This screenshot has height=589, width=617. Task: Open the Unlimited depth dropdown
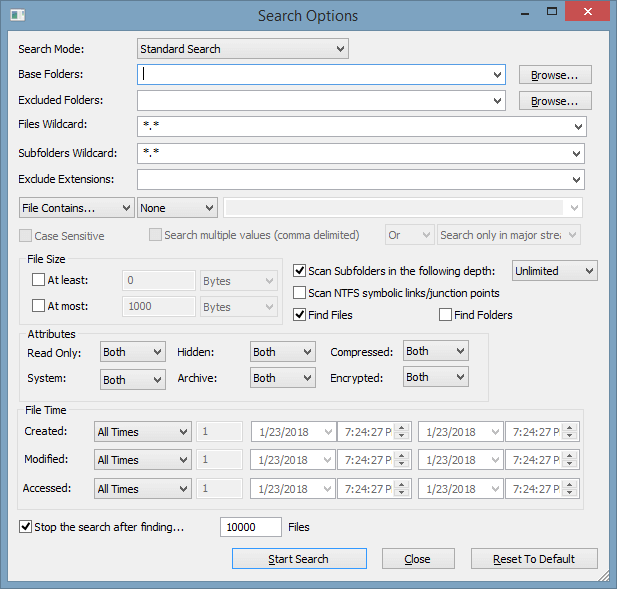tap(554, 271)
